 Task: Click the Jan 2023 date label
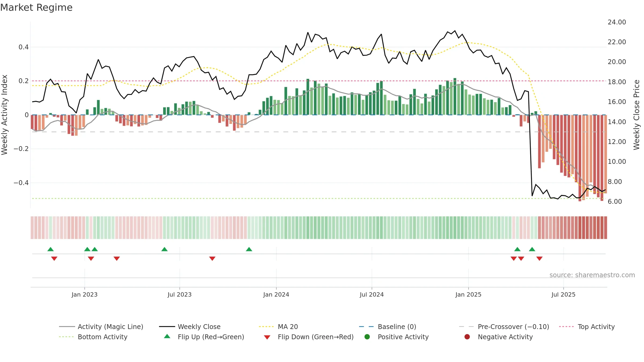pos(85,294)
